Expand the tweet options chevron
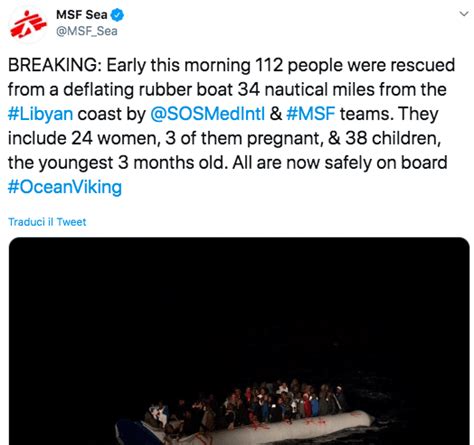The height and width of the screenshot is (445, 474). click(464, 14)
